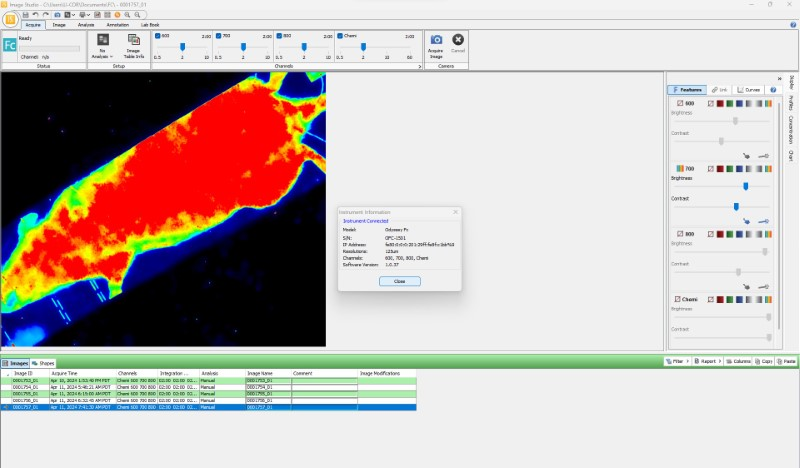Image resolution: width=800 pixels, height=468 pixels.
Task: Toggle the Chemi channel display visibility
Action: click(x=678, y=299)
